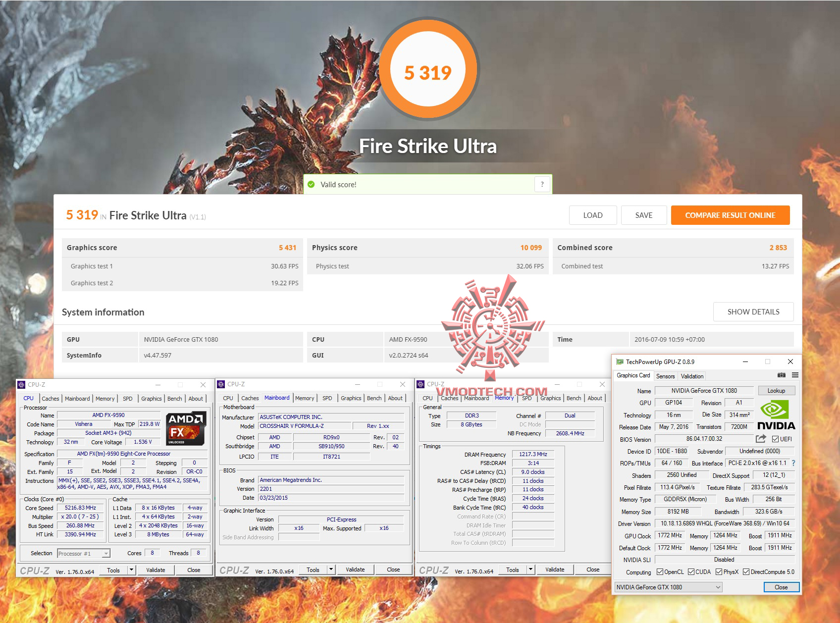Open the Validation tab in GPU-Z
This screenshot has height=623, width=840.
692,376
